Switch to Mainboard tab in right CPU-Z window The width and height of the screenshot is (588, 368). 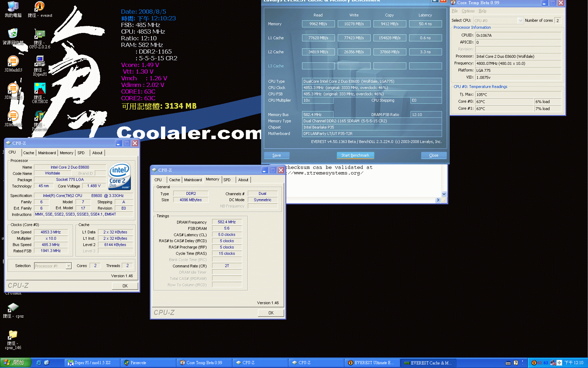(x=193, y=180)
